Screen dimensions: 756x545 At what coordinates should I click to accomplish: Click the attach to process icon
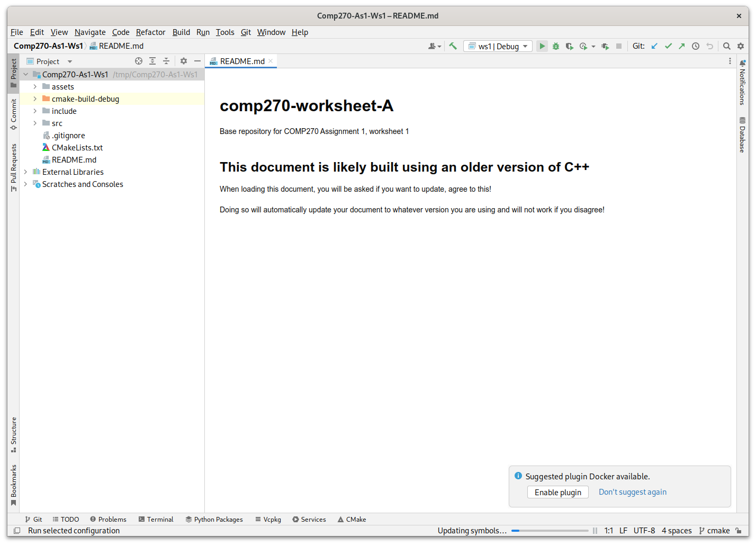(x=605, y=46)
